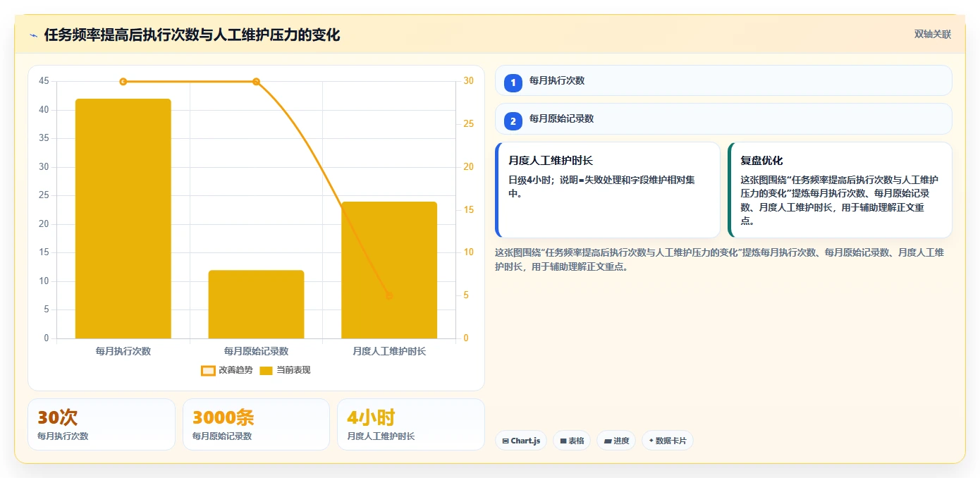This screenshot has width=980, height=478.
Task: Click the 每月原始记录数 bar in the chart
Action: pos(256,305)
